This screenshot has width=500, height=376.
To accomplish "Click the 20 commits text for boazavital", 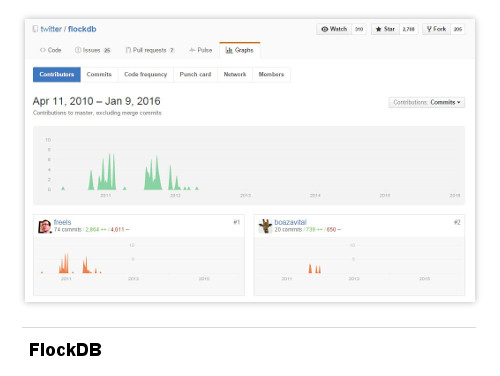I will click(x=288, y=230).
